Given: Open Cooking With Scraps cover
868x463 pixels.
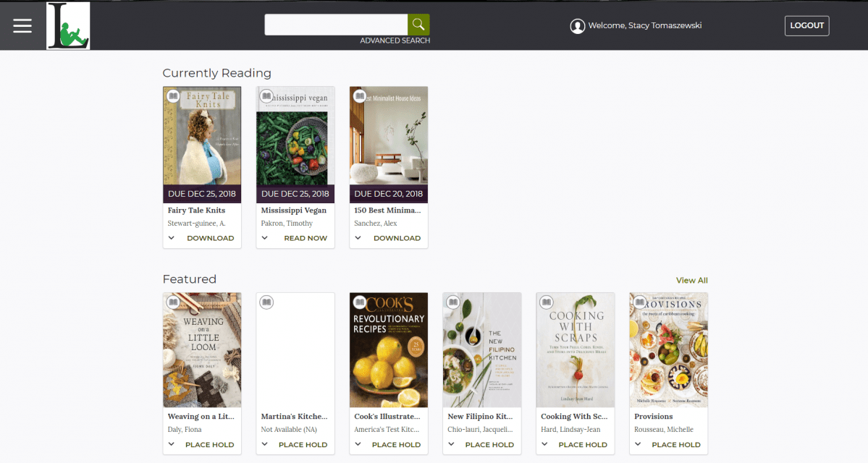Looking at the screenshot, I should pos(575,350).
